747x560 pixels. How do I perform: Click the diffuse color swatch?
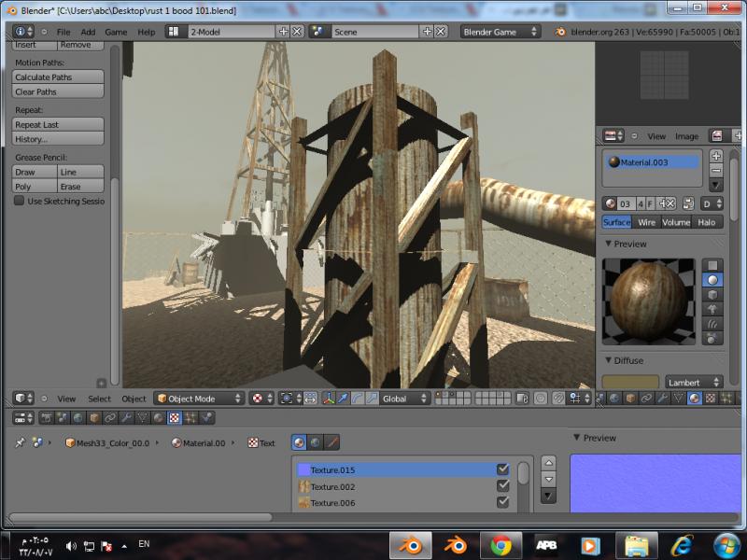tap(630, 382)
